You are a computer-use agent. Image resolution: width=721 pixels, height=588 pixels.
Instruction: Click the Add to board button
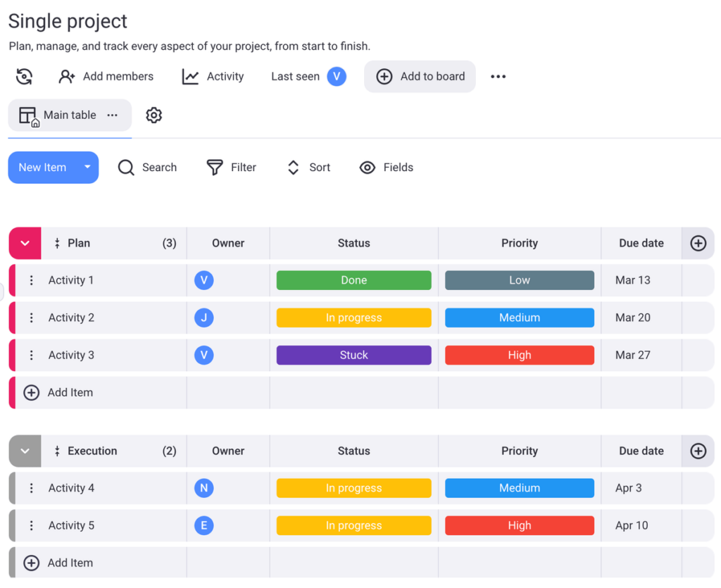pos(420,76)
